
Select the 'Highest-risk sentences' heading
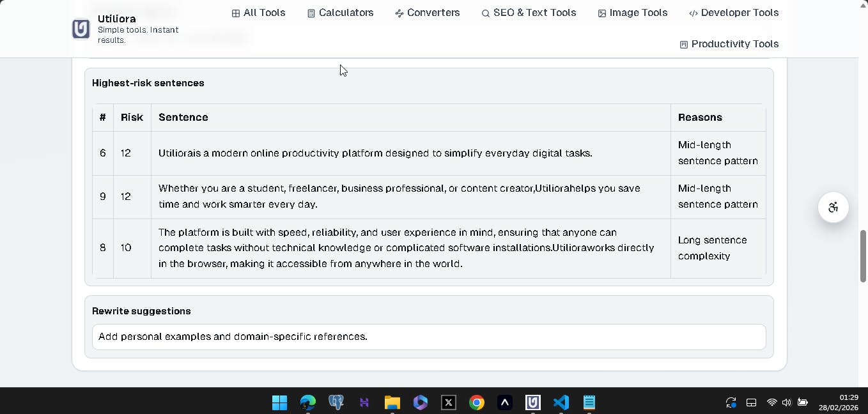point(148,83)
